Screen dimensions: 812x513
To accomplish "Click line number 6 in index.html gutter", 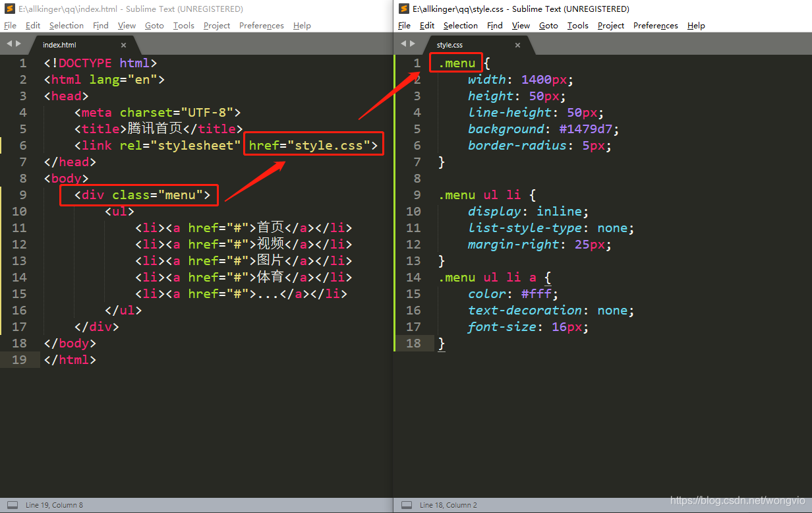I will [x=23, y=146].
